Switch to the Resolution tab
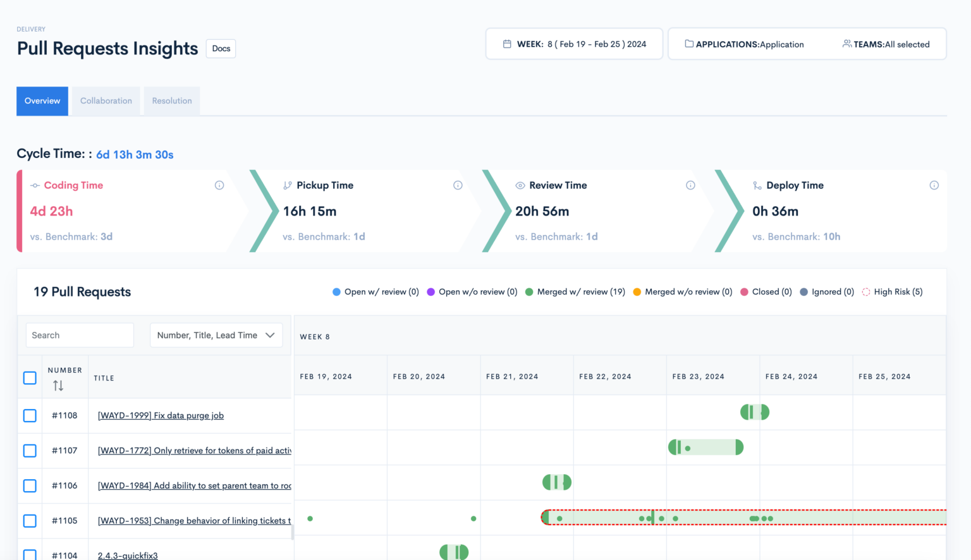Image resolution: width=971 pixels, height=560 pixels. pyautogui.click(x=171, y=100)
